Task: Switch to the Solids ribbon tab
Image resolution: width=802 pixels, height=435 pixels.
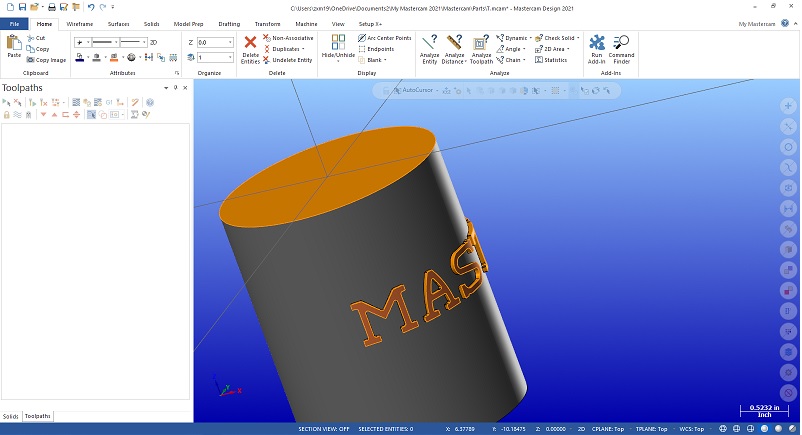Action: click(151, 24)
